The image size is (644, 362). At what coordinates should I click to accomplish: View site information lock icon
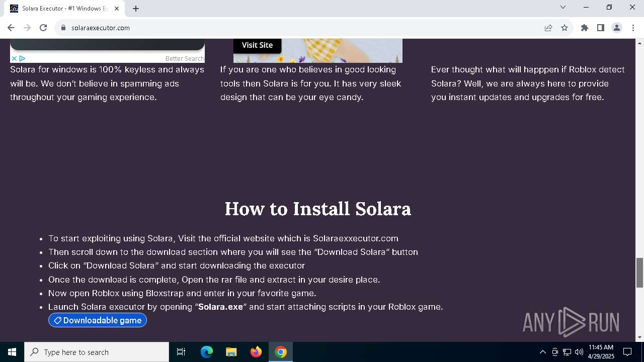coord(63,28)
